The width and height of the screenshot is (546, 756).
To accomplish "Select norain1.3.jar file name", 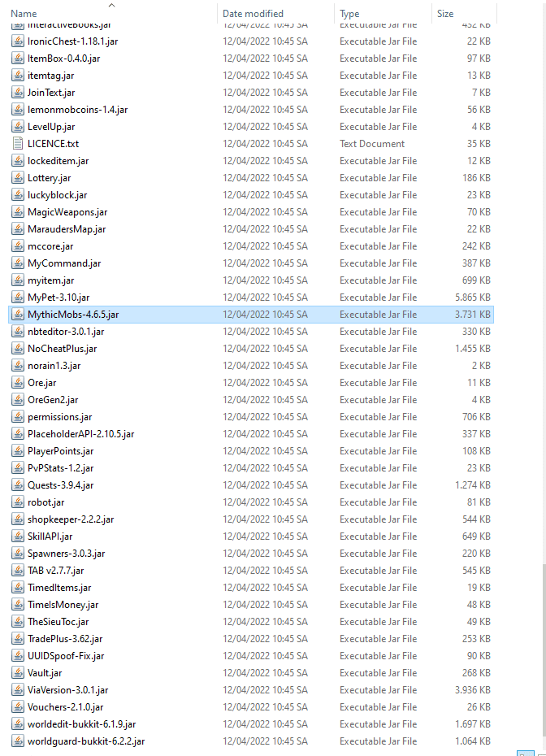I will tap(54, 366).
